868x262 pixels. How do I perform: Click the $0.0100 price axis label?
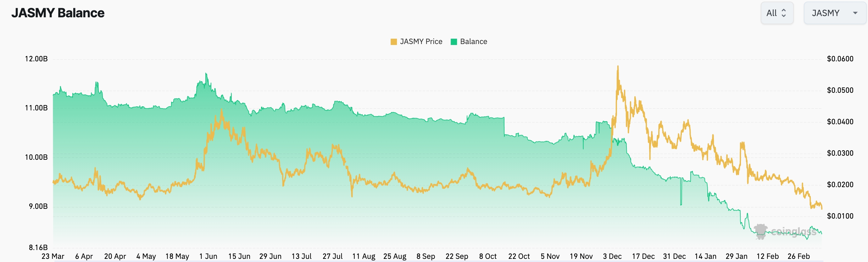(840, 216)
